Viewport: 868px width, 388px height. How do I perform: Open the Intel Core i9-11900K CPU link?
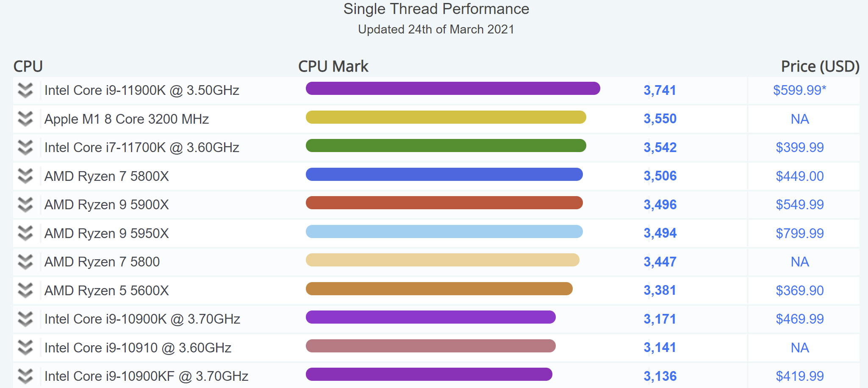(x=141, y=90)
